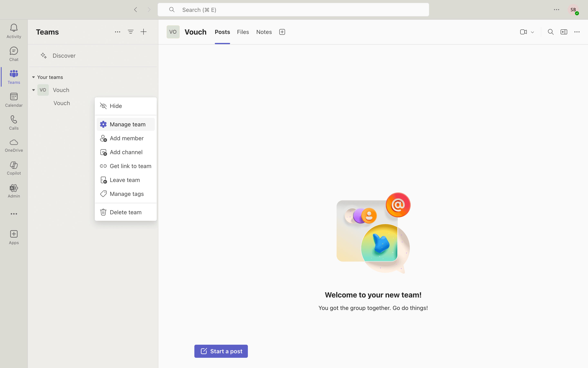Click the Search field at the top

(293, 10)
